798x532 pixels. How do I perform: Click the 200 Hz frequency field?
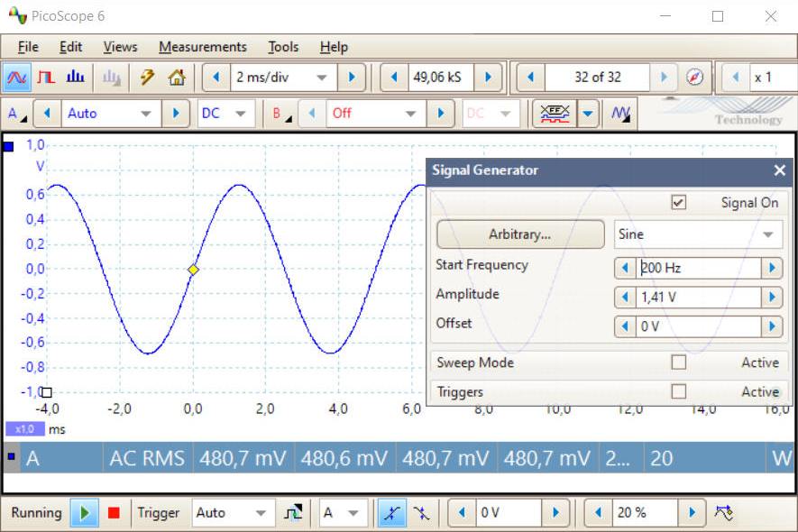[x=698, y=268]
